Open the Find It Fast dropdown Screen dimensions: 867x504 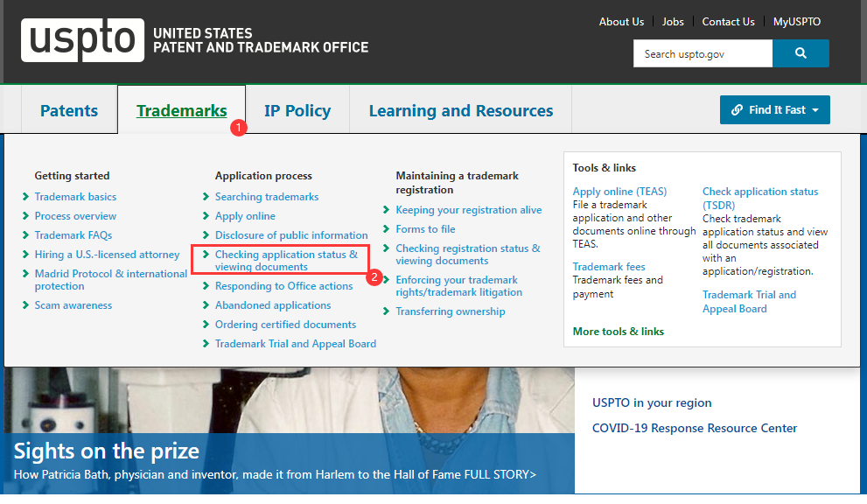774,109
